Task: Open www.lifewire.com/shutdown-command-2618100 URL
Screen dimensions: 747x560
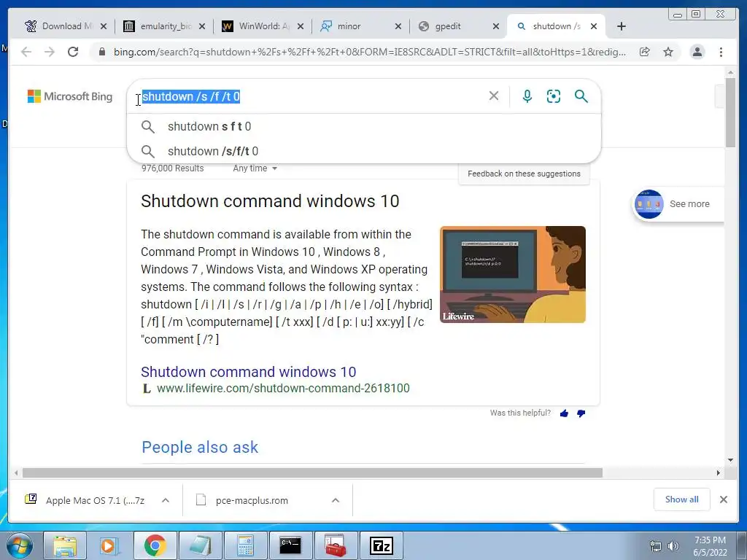Action: (x=283, y=388)
